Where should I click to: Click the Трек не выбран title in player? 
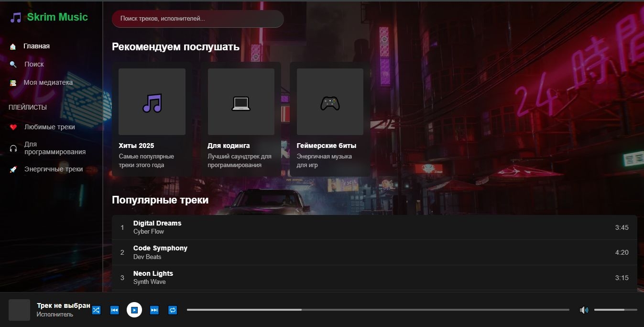click(x=64, y=305)
